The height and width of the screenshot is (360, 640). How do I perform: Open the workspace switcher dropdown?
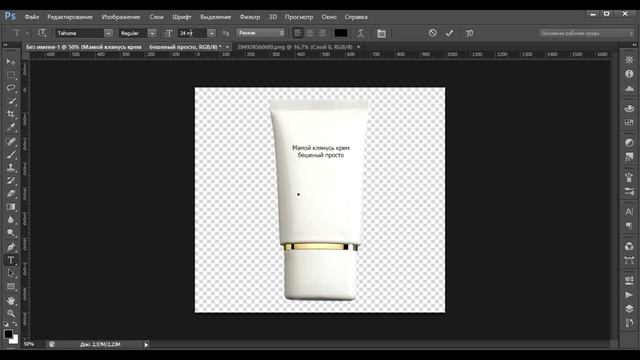coord(586,33)
